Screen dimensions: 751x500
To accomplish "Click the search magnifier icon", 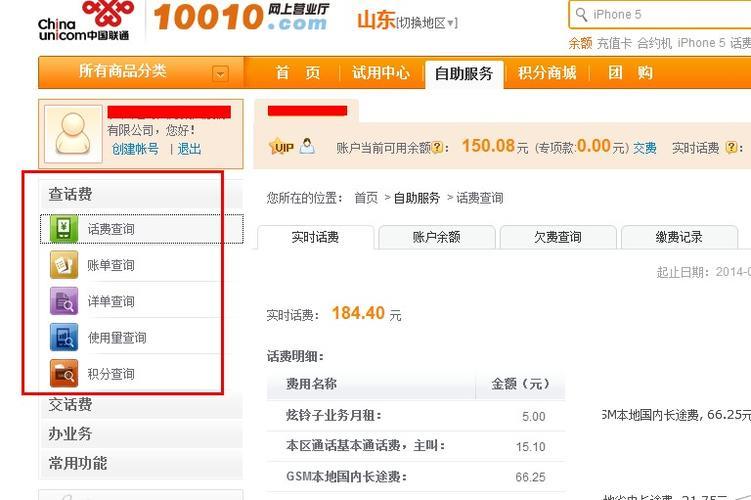I will [x=581, y=14].
